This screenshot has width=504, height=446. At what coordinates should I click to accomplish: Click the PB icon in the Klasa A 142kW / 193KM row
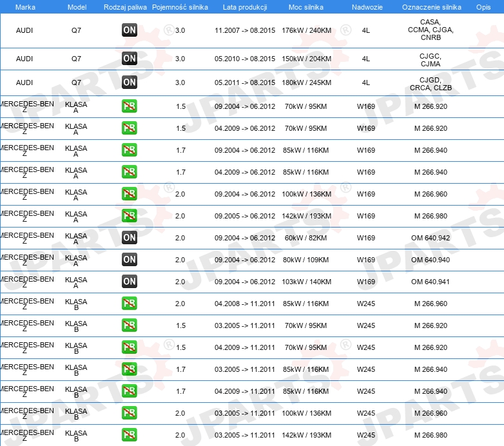click(130, 216)
